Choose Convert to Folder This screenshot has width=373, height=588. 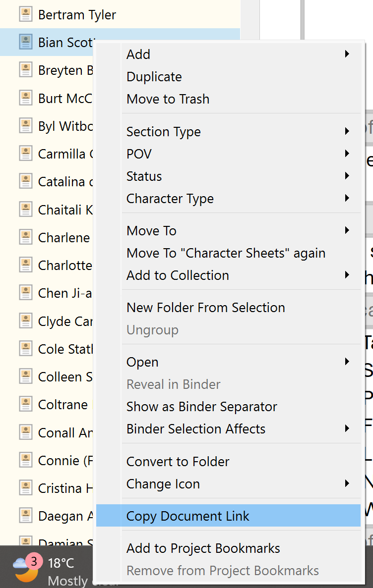coord(178,462)
